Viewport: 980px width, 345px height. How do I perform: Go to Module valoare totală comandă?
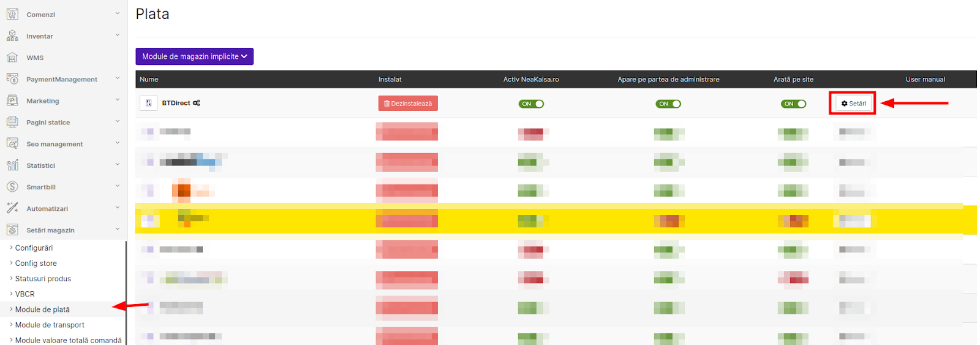[x=68, y=340]
